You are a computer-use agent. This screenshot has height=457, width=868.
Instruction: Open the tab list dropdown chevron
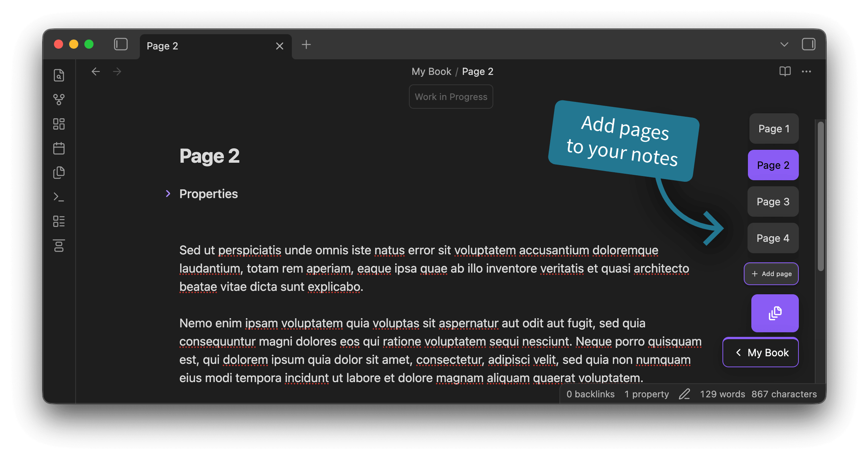(x=784, y=45)
